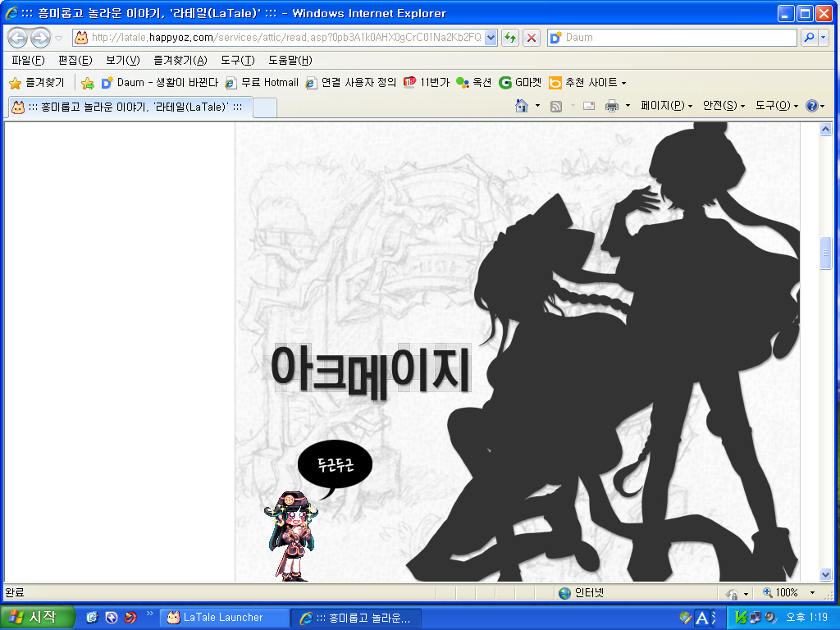Switch to the LaTale Launcher taskbar button
Viewport: 840px width, 630px height.
[x=224, y=618]
